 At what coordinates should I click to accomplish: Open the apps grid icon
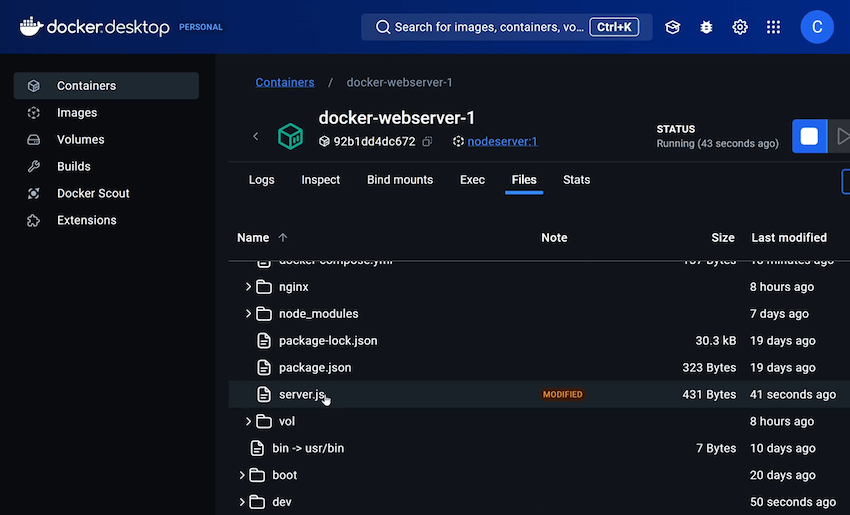pos(773,27)
